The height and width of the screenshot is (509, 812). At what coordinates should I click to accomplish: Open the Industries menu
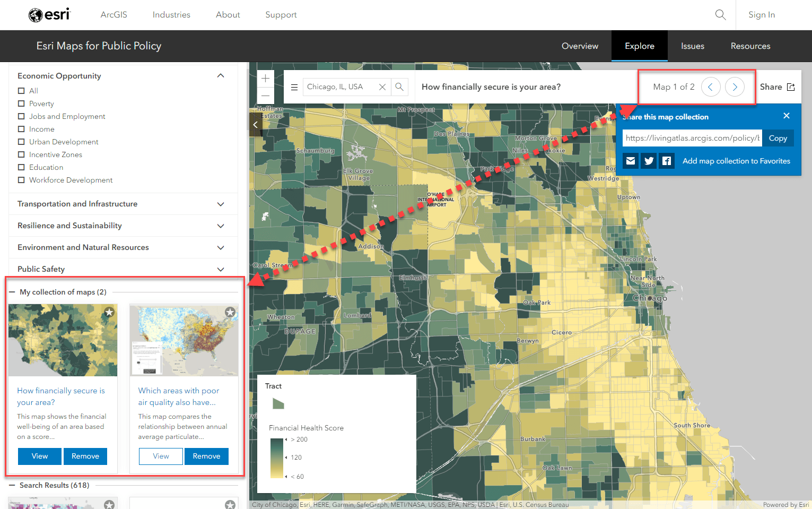coord(171,15)
